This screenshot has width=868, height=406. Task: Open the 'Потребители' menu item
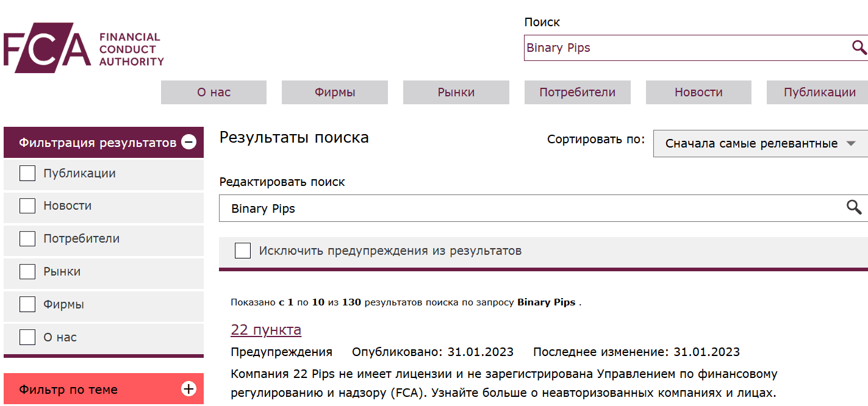click(577, 92)
